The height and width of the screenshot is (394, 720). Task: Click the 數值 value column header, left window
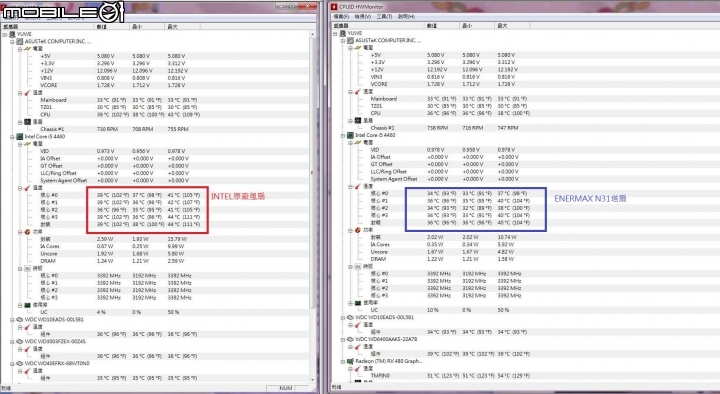112,27
